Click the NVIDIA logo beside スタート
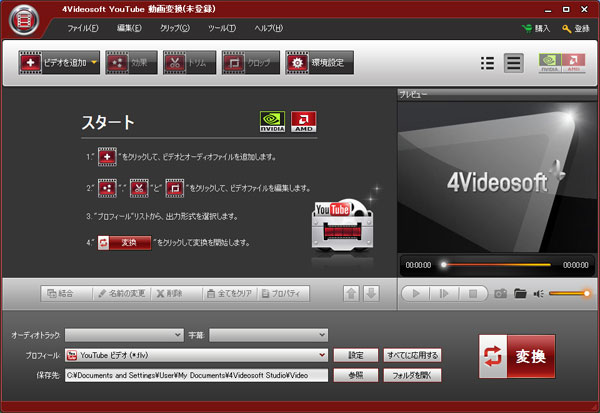Image resolution: width=600 pixels, height=413 pixels. 272,122
